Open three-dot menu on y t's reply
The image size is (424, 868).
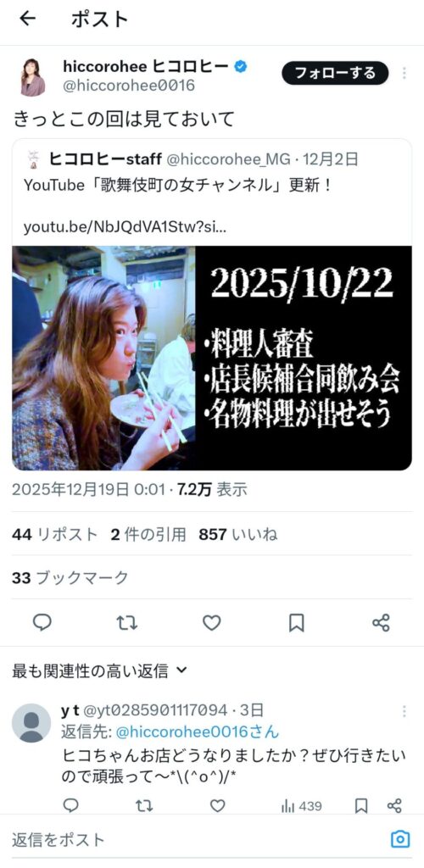pos(404,711)
